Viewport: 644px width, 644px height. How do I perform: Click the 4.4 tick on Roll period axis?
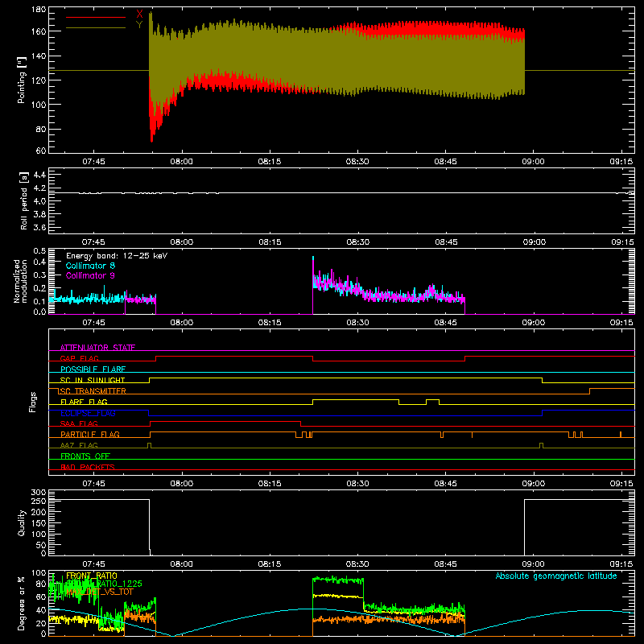pos(39,175)
